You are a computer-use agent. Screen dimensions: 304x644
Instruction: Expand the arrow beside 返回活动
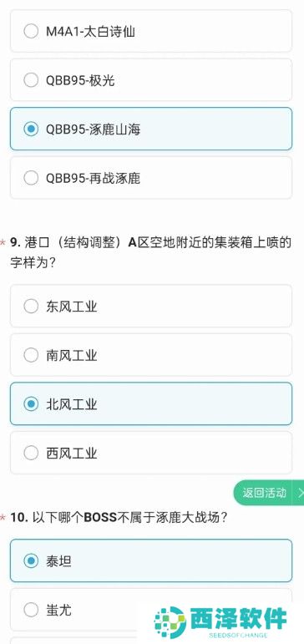coord(300,493)
